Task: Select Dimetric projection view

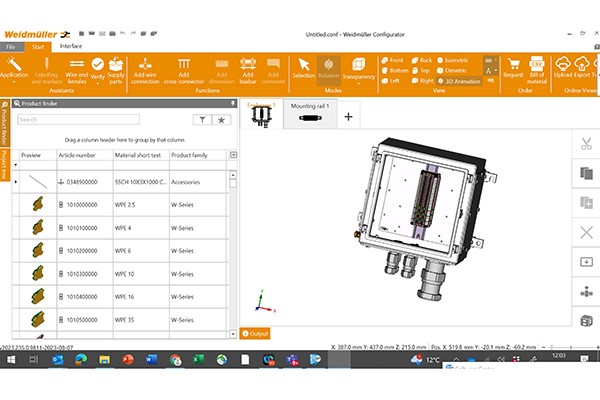Action: tap(452, 70)
